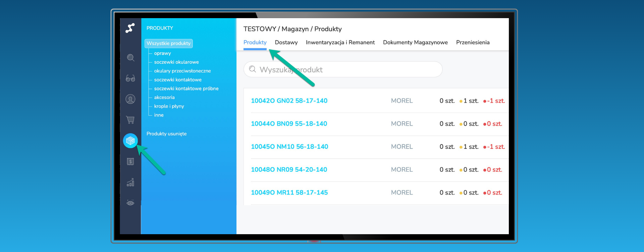
Task: Click the Wyszukaj produkt search field
Action: pos(343,70)
